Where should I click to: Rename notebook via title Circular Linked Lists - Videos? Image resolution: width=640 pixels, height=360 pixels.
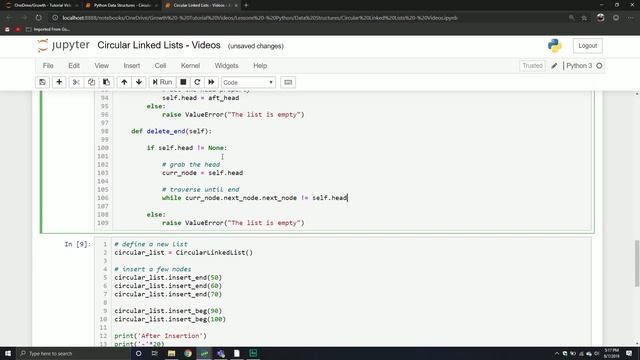pos(159,45)
